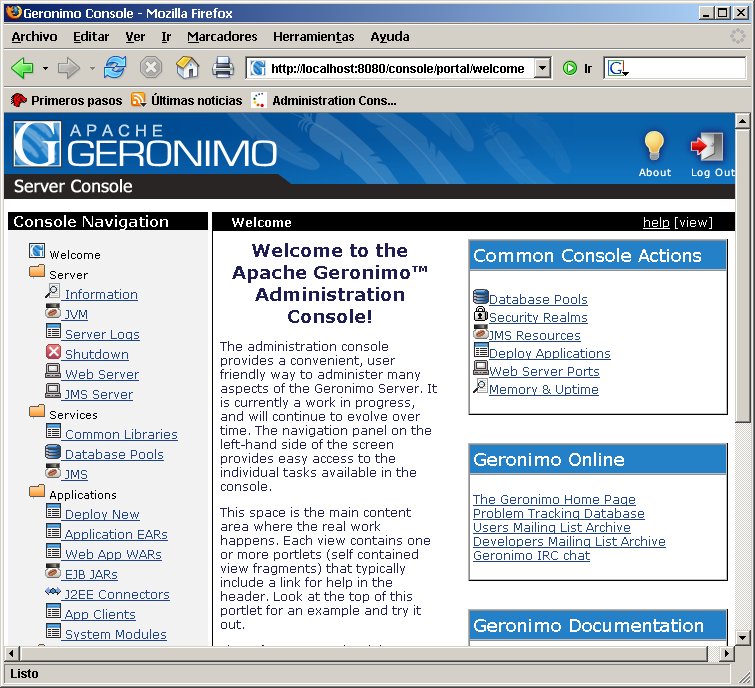This screenshot has height=688, width=755.
Task: Click the bean icon beside EJB JARs
Action: (x=52, y=571)
